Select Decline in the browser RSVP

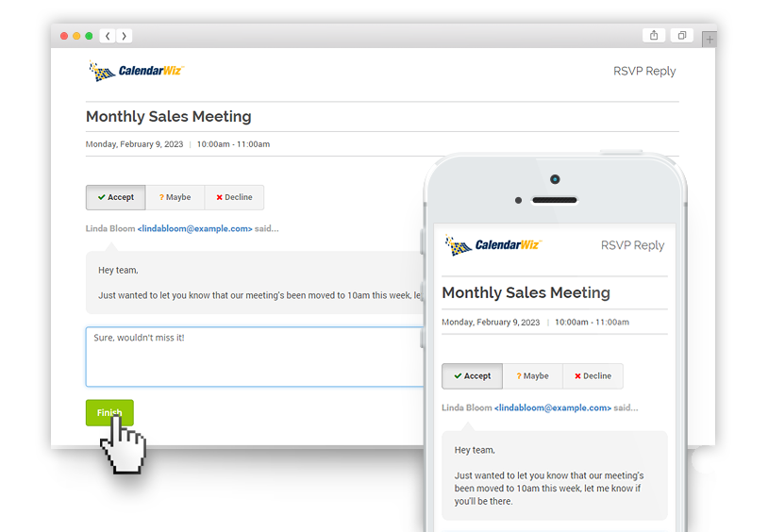point(234,197)
